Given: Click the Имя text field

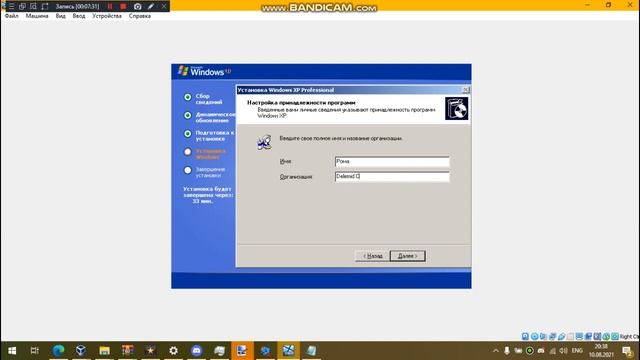Looking at the screenshot, I should (x=392, y=162).
